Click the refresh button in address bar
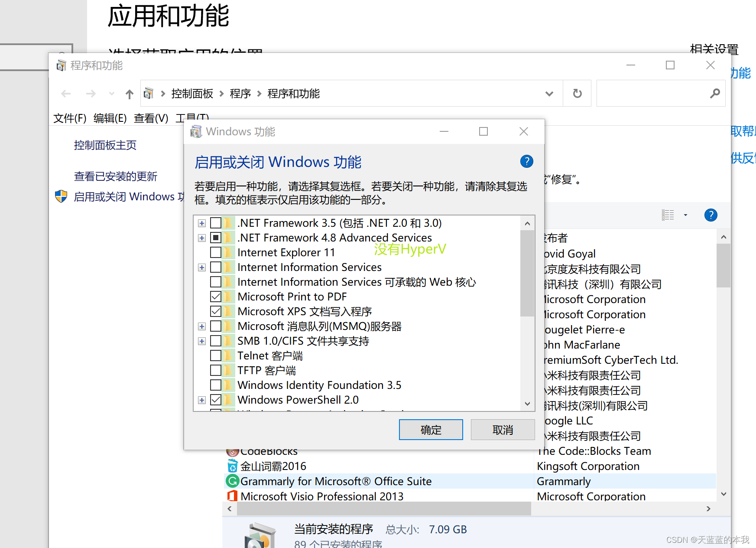Viewport: 756px width, 548px height. 577,93
